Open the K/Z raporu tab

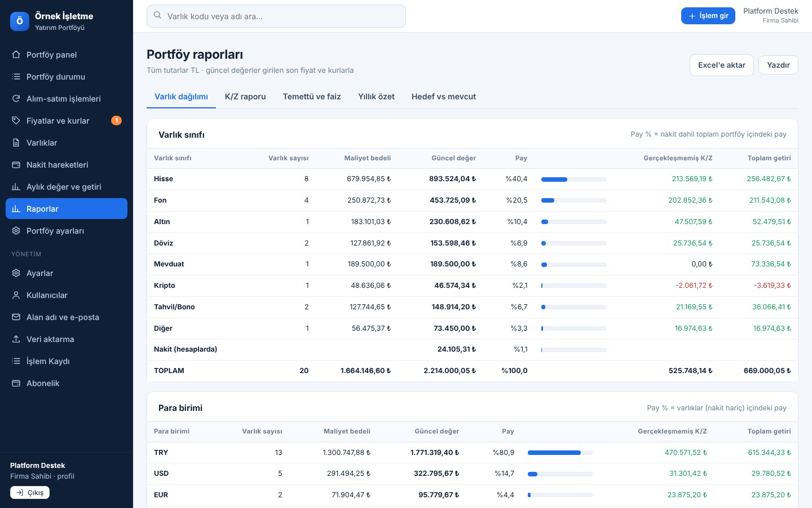[x=245, y=97]
